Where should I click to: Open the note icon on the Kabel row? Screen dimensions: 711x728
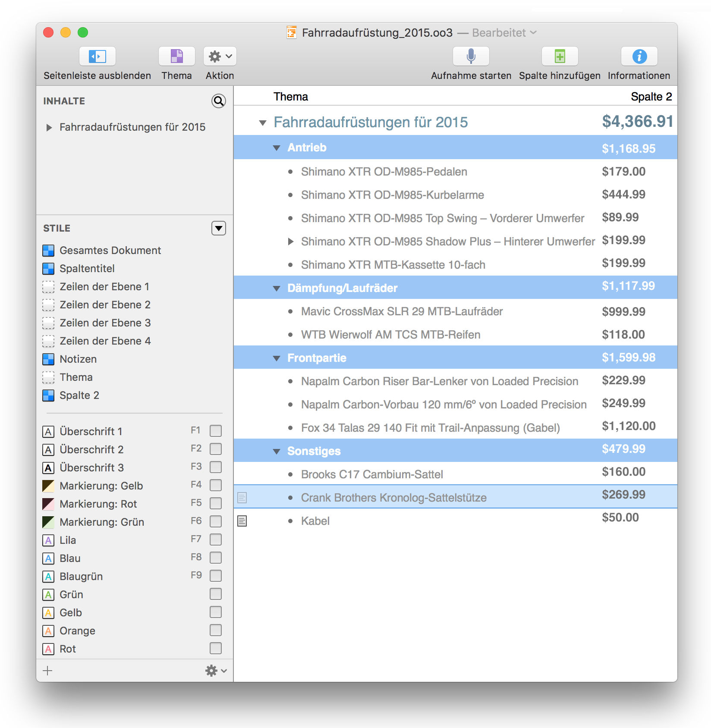(242, 521)
